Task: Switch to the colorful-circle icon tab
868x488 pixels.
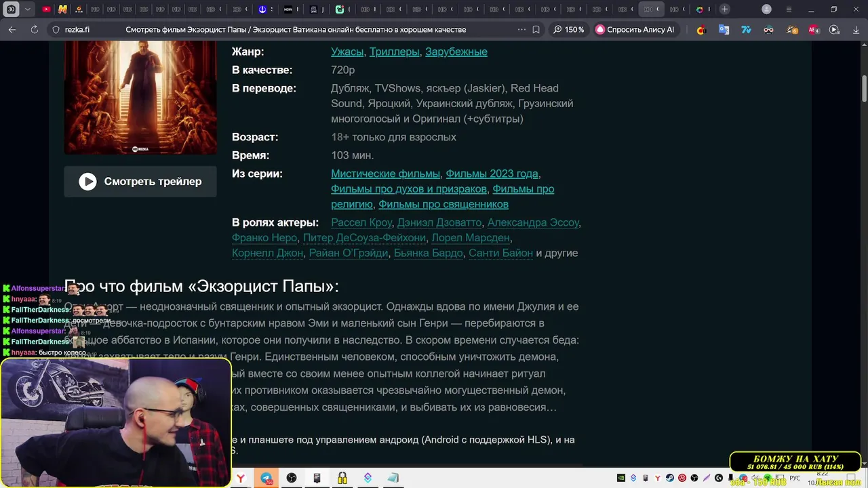Action: (701, 9)
